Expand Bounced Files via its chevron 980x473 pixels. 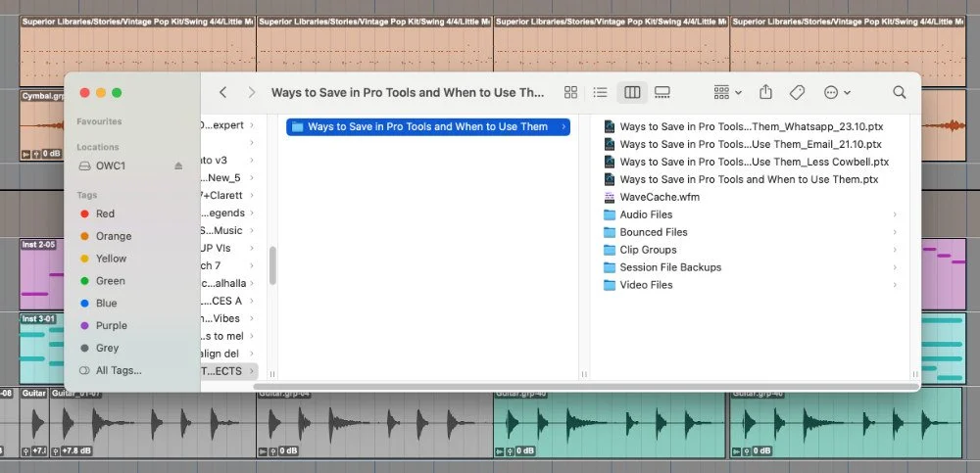(x=895, y=232)
